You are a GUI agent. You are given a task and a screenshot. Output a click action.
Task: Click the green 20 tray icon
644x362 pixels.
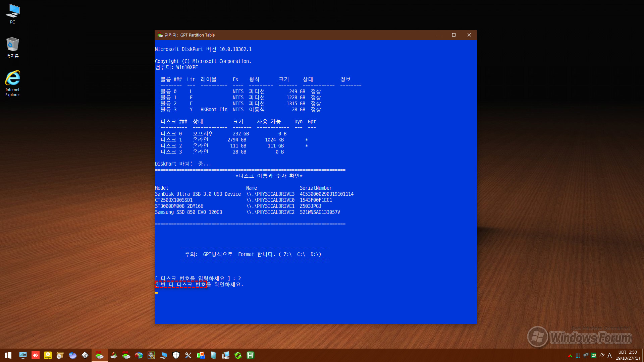[x=594, y=356]
